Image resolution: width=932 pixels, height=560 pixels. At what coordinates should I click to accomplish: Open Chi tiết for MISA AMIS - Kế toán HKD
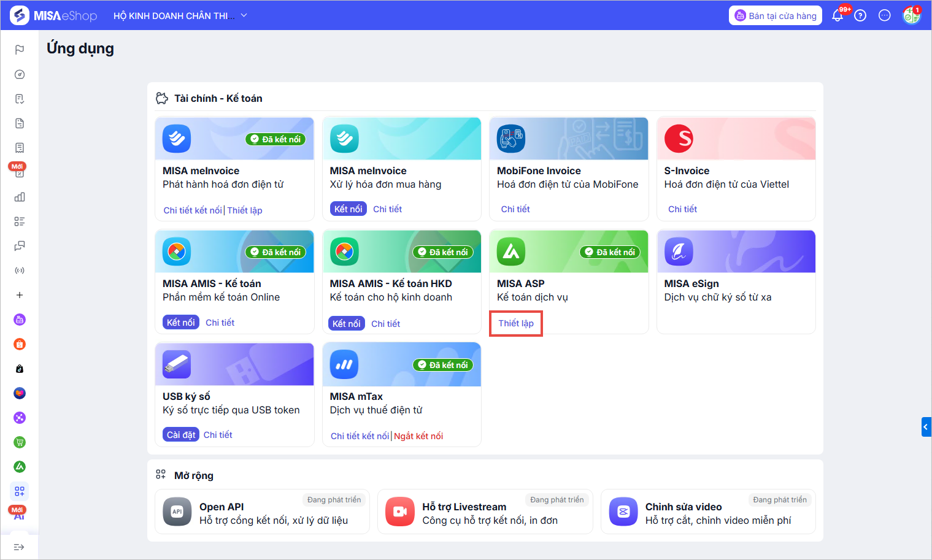(386, 324)
